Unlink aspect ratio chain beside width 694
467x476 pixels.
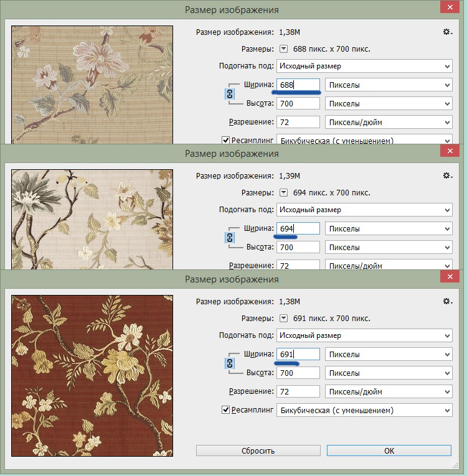tap(228, 238)
